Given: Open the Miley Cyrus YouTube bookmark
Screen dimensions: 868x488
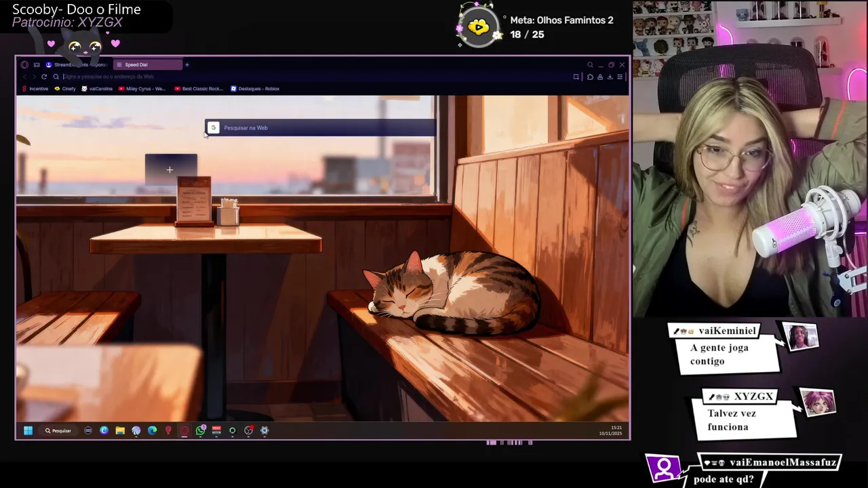Looking at the screenshot, I should [142, 89].
